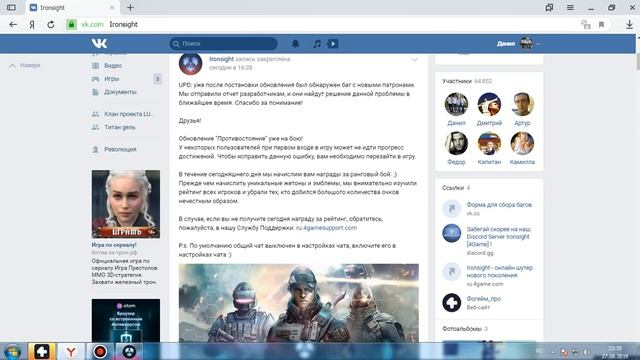Click the Игра по сериалу! ad link
Viewport: 640px width, 360px height.
click(x=114, y=245)
